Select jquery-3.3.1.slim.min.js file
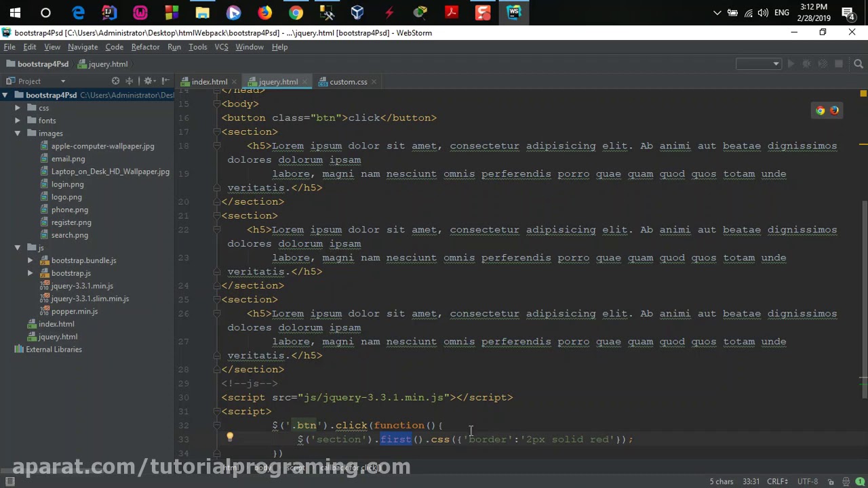The height and width of the screenshot is (488, 868). click(90, 298)
